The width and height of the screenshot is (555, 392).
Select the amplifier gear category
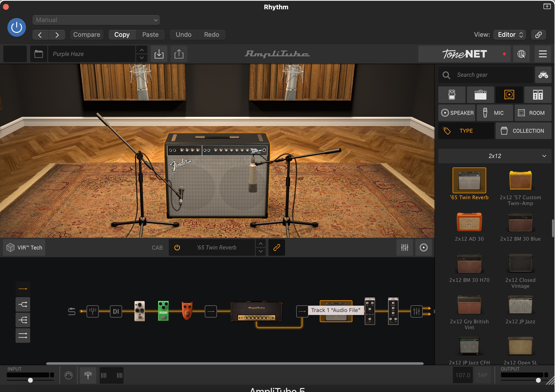(x=480, y=95)
